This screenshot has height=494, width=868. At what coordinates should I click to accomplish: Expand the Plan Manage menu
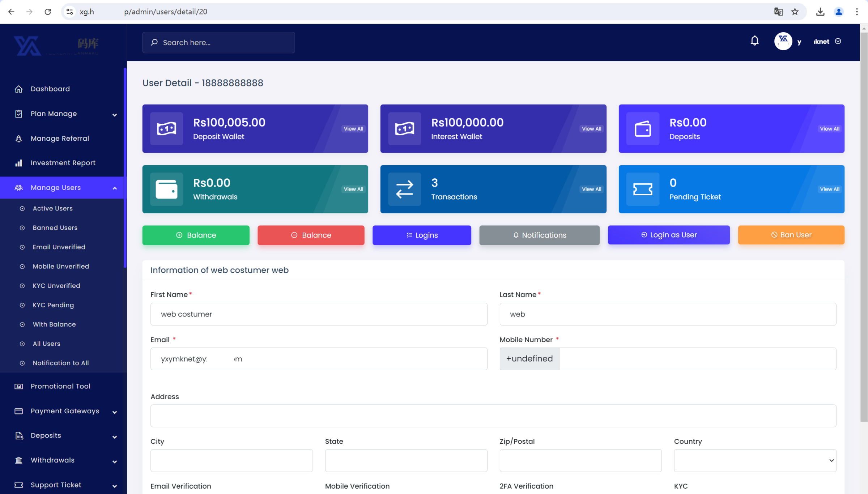click(115, 115)
